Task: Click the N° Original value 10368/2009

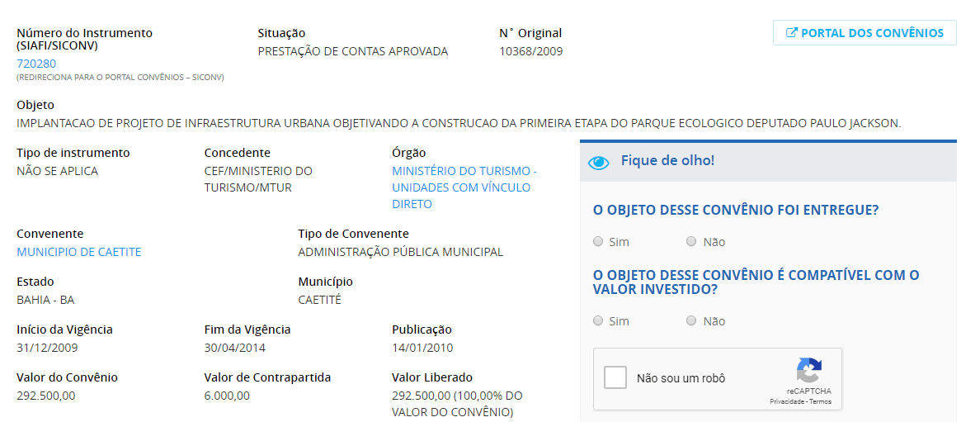Action: tap(531, 51)
